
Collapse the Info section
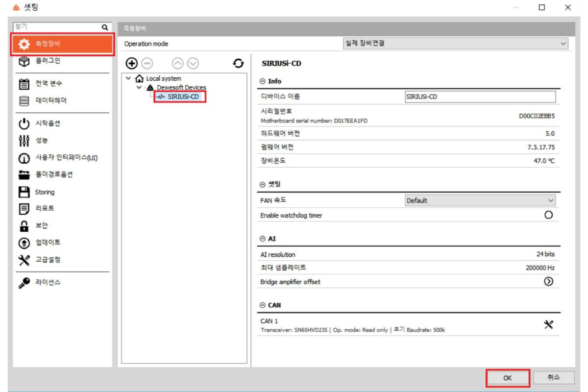click(x=263, y=81)
